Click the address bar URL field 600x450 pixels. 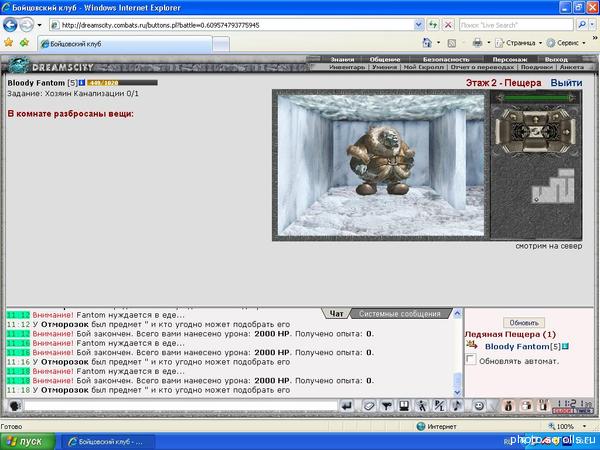(x=232, y=25)
